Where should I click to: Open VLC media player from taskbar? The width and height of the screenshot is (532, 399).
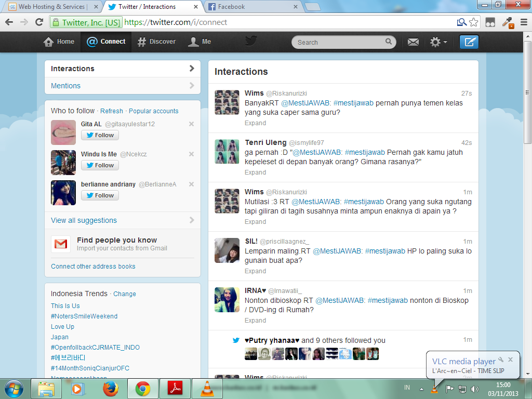click(207, 389)
